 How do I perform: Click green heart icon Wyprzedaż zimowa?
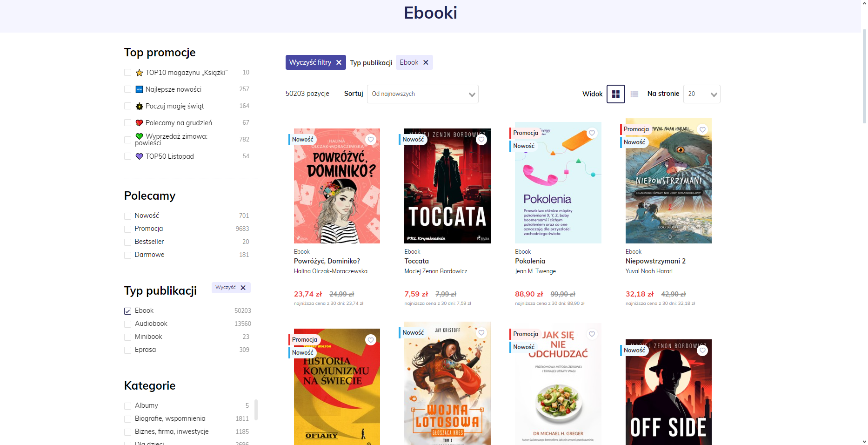139,136
